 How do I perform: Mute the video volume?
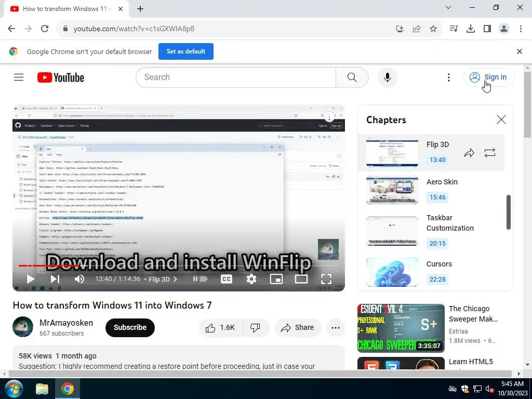click(x=79, y=279)
